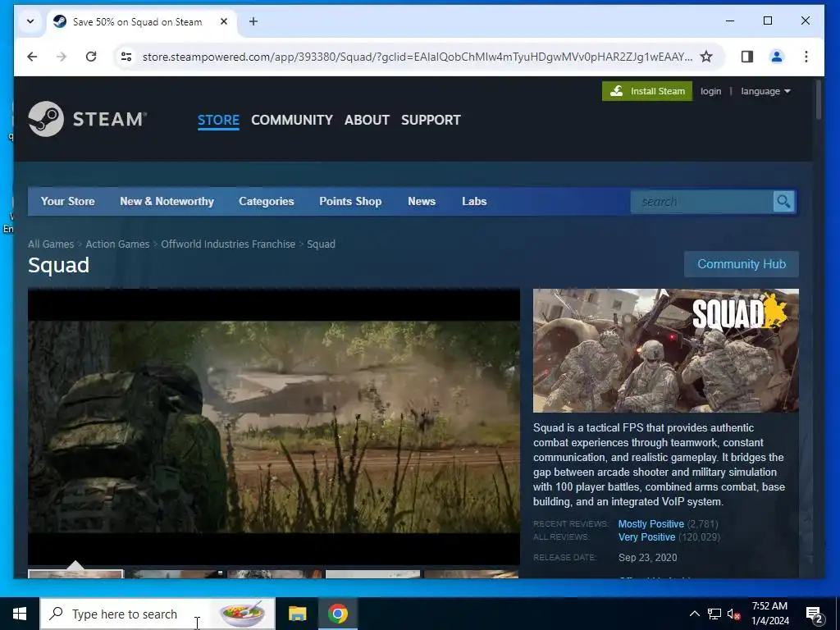Click the All Games breadcrumb
Image resolution: width=840 pixels, height=630 pixels.
point(51,244)
